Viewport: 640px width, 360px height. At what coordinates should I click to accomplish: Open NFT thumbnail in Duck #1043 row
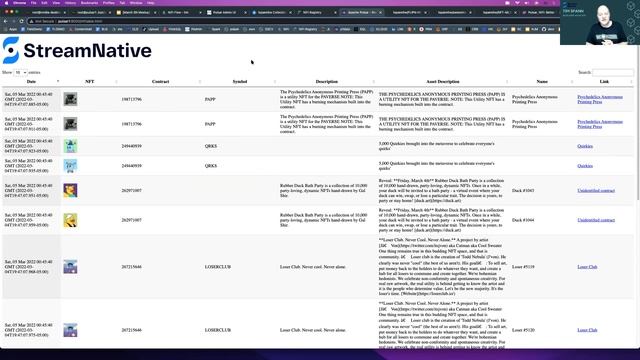click(x=70, y=191)
